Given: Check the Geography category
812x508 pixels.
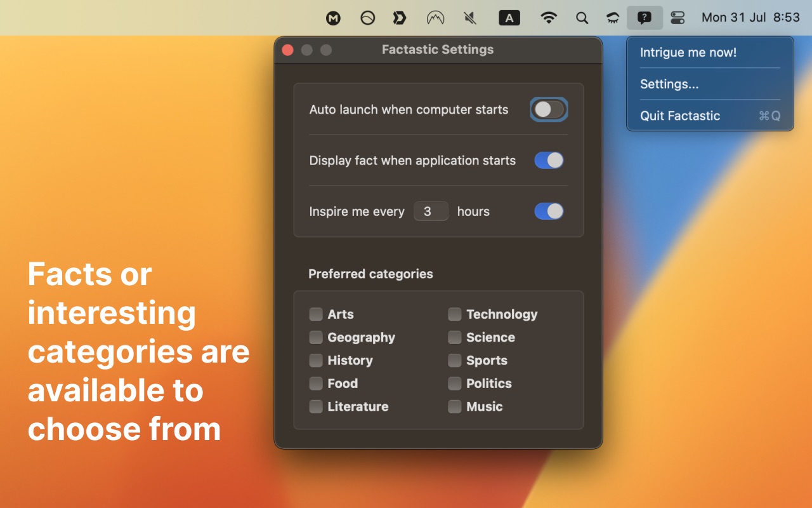Looking at the screenshot, I should click(x=316, y=337).
